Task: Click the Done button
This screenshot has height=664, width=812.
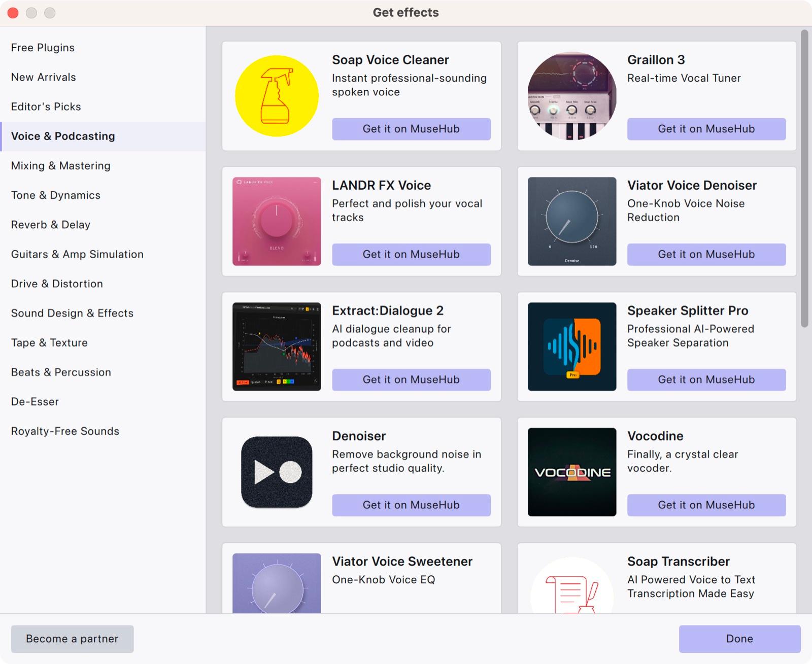Action: point(740,639)
